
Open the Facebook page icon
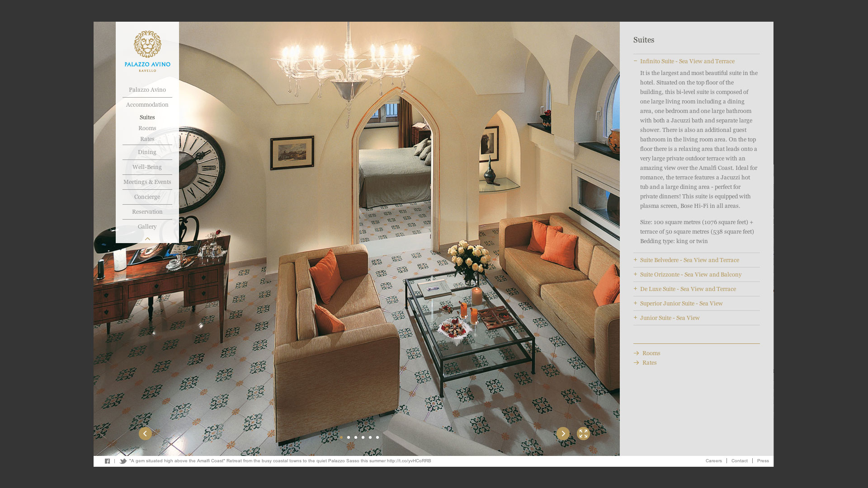[107, 461]
